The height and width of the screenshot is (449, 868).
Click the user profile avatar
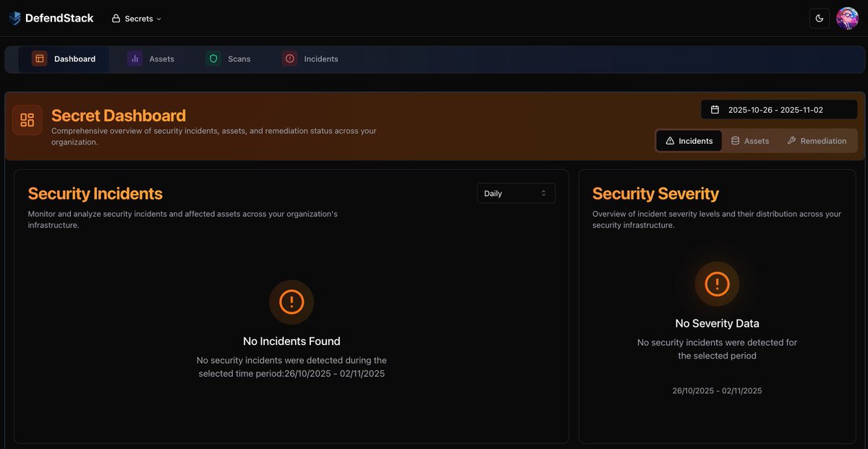pos(847,17)
